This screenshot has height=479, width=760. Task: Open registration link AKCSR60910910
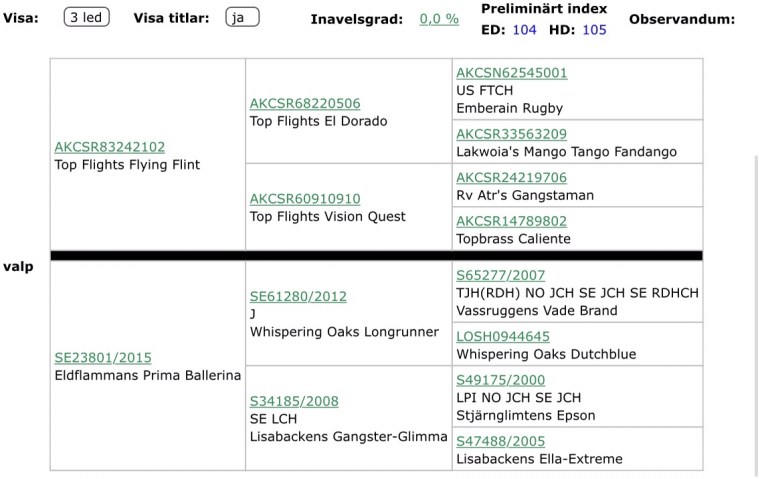pos(305,198)
